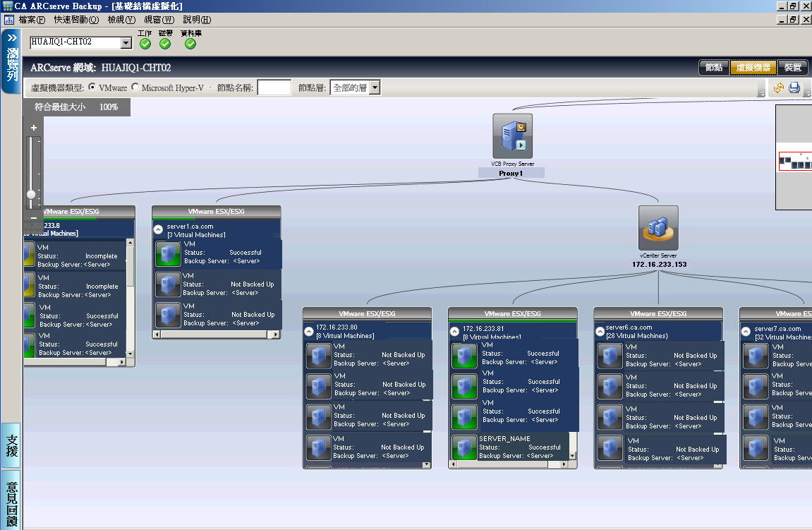The image size is (812, 530).
Task: Select the VMware radio button
Action: 92,87
